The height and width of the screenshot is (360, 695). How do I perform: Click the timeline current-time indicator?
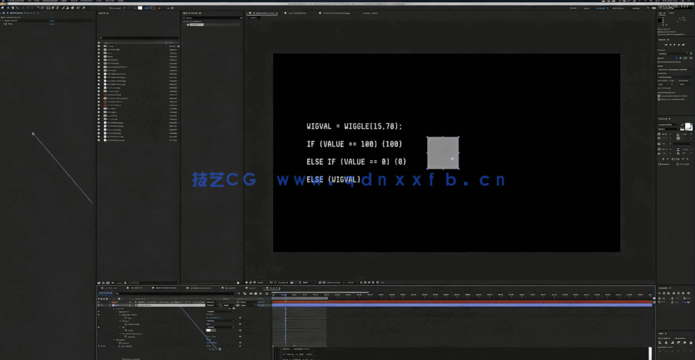click(x=285, y=295)
